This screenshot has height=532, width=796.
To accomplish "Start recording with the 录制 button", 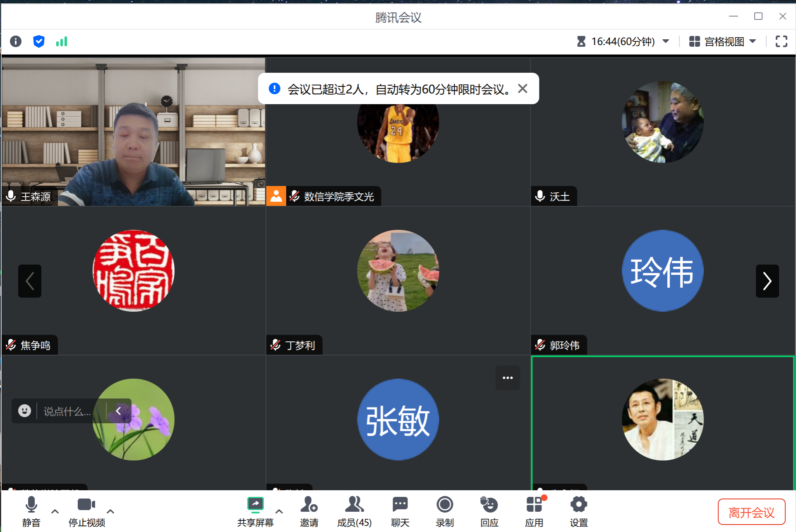I will pyautogui.click(x=445, y=511).
